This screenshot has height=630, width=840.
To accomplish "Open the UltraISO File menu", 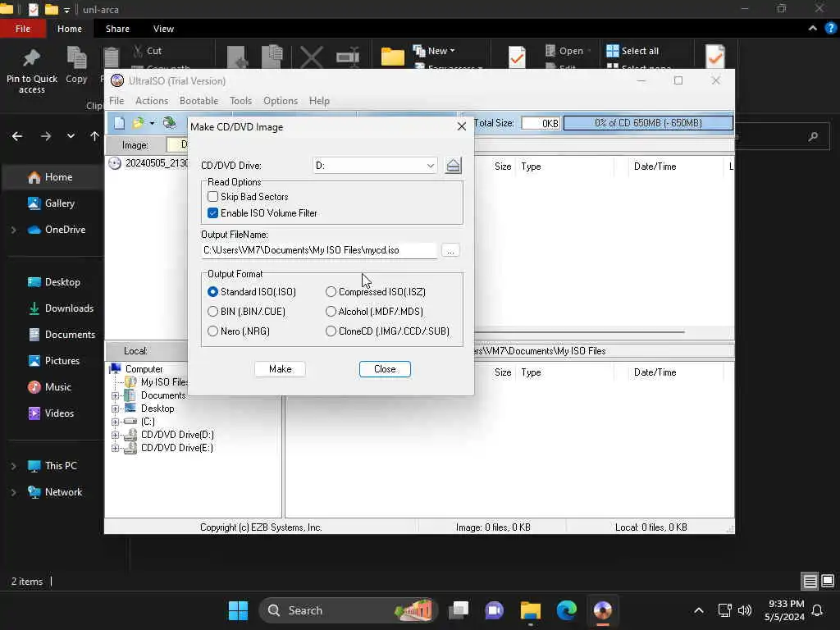I will [116, 101].
